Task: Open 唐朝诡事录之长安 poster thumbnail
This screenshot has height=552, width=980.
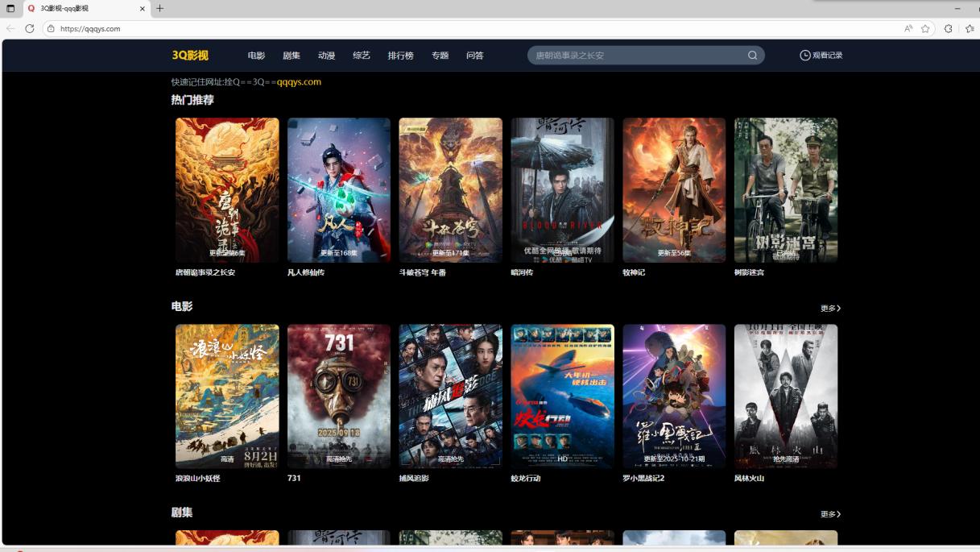Action: [x=227, y=190]
